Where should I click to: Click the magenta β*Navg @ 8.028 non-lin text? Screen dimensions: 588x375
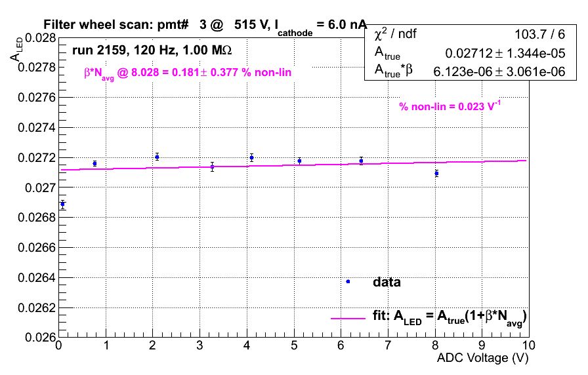pos(188,73)
